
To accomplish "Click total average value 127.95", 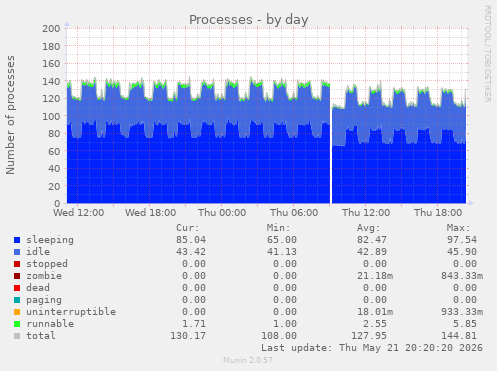I will point(369,336).
